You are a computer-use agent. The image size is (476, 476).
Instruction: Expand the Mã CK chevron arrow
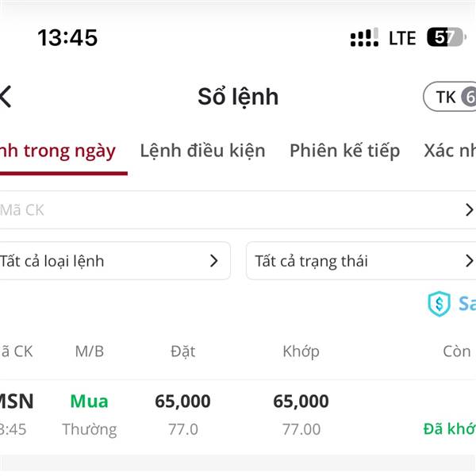[x=470, y=209]
